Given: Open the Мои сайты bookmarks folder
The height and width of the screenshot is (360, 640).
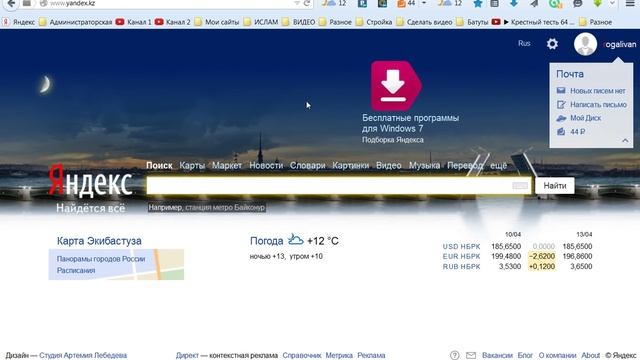Looking at the screenshot, I should [x=217, y=22].
